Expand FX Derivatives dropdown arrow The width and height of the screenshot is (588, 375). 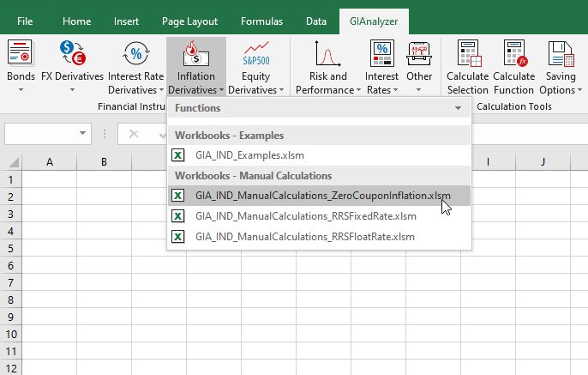(72, 90)
